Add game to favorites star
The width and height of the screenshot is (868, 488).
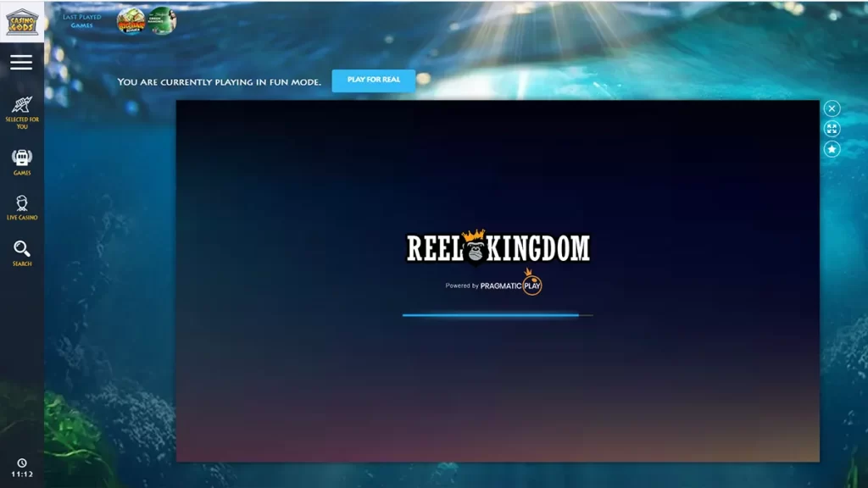[x=832, y=149]
